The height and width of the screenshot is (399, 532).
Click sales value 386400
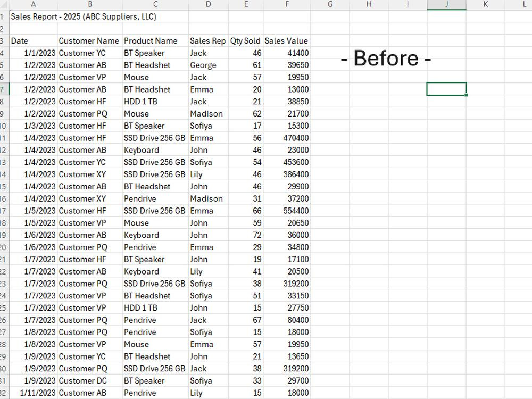[x=287, y=174]
